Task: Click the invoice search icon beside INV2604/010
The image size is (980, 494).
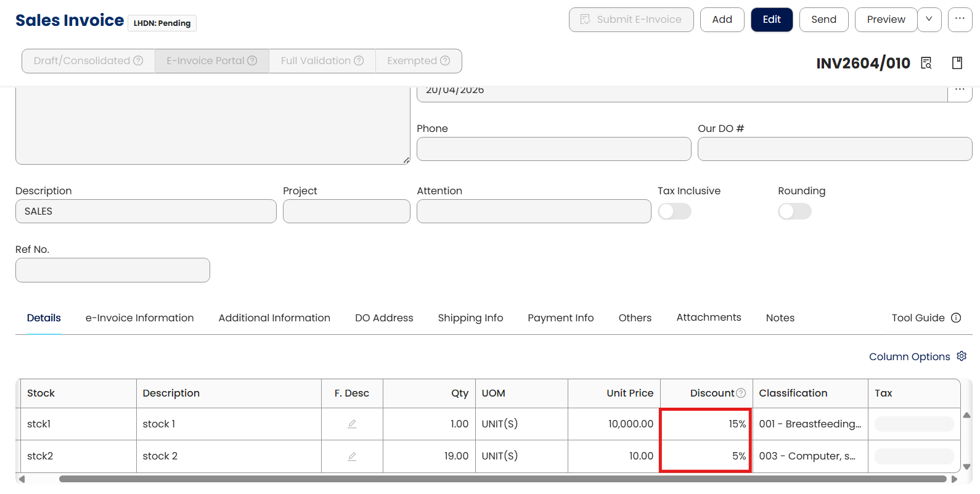Action: [926, 63]
